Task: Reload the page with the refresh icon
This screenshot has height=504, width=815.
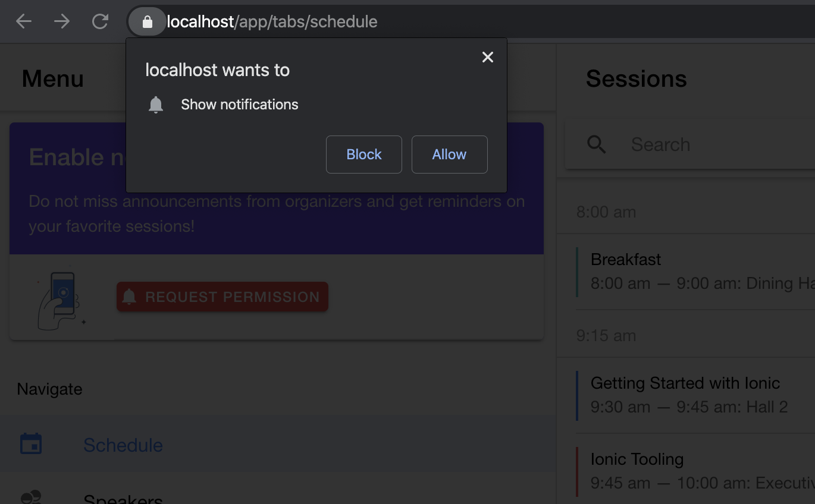Action: point(100,22)
